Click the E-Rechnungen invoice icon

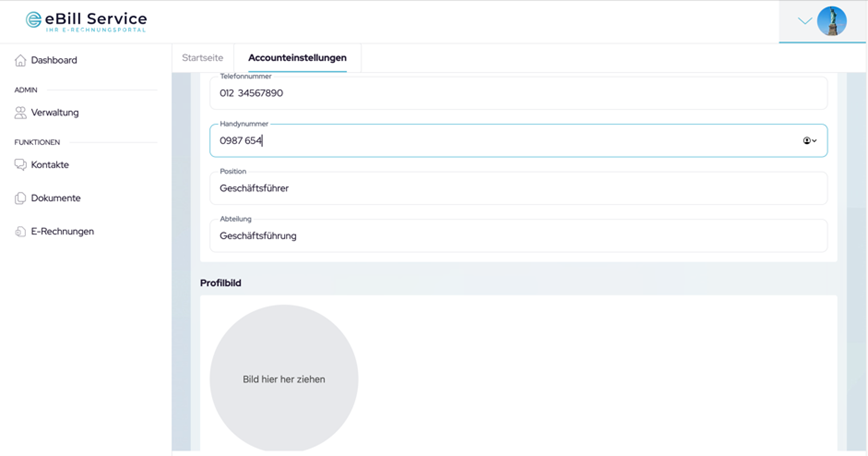tap(20, 232)
